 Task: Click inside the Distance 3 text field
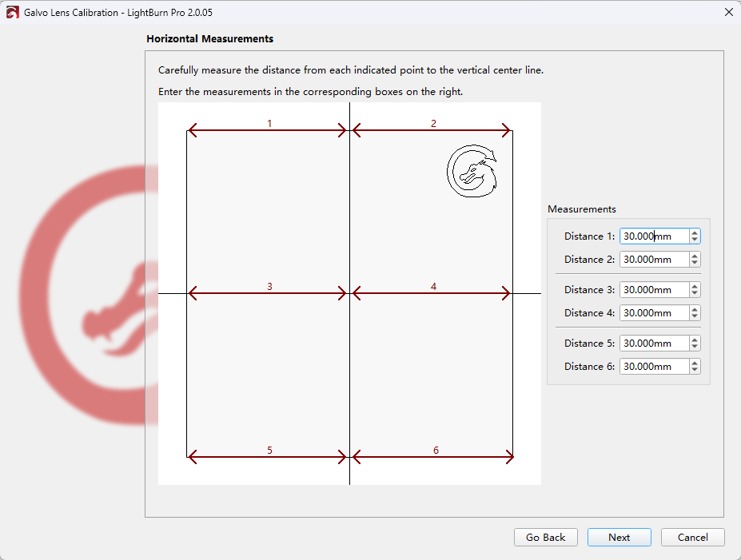click(654, 290)
